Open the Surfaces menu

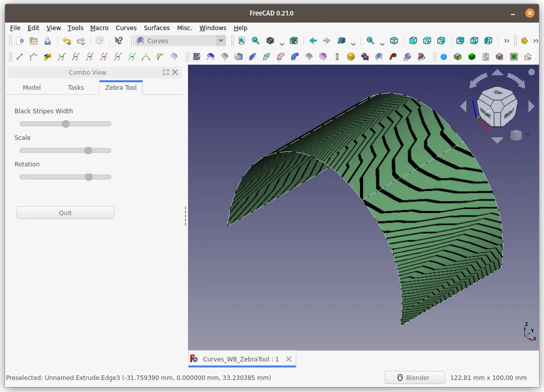(x=157, y=28)
